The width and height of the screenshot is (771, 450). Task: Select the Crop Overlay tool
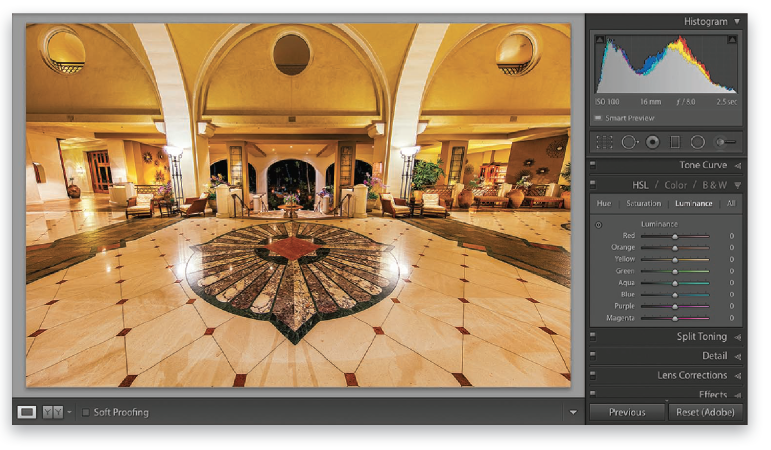[604, 142]
